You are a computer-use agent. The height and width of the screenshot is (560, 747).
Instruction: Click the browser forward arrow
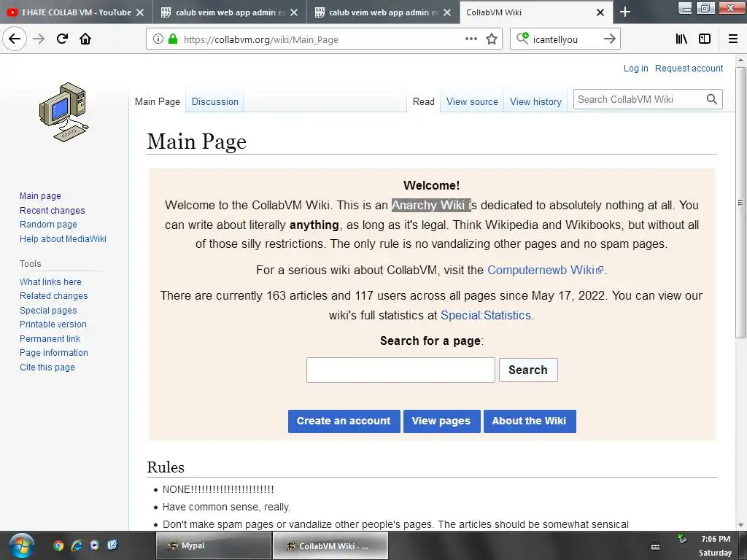point(39,39)
